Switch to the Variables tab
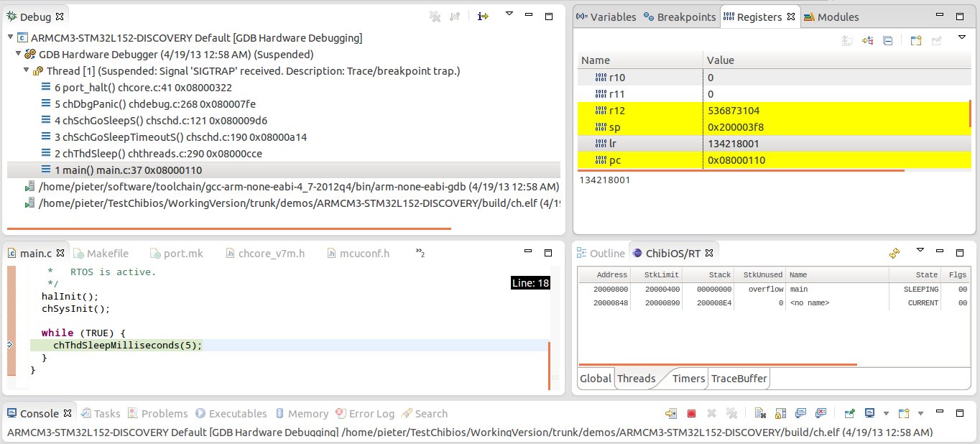This screenshot has height=444, width=980. pyautogui.click(x=606, y=17)
